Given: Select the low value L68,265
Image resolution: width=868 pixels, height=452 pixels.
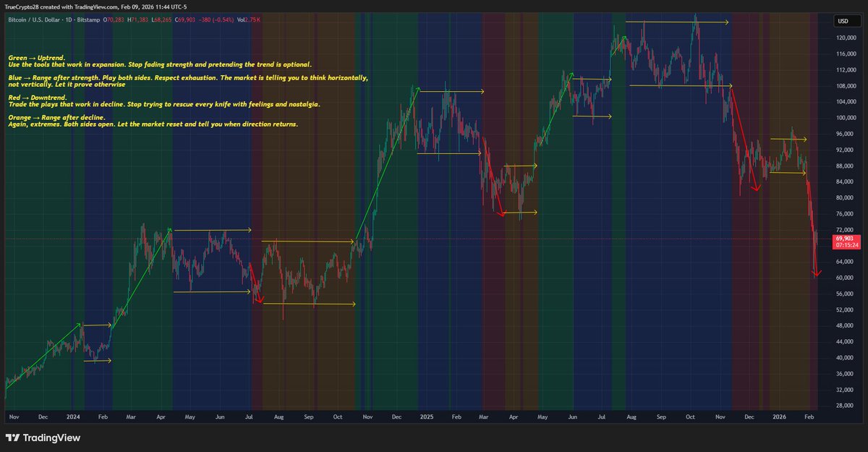Looking at the screenshot, I should [x=163, y=20].
